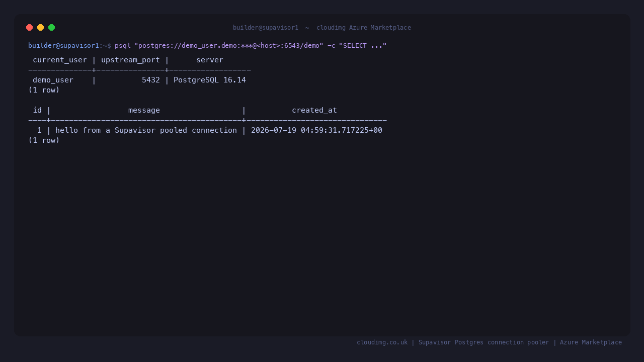Click the 'demo_user' cell value
This screenshot has height=362, width=644.
[x=53, y=80]
